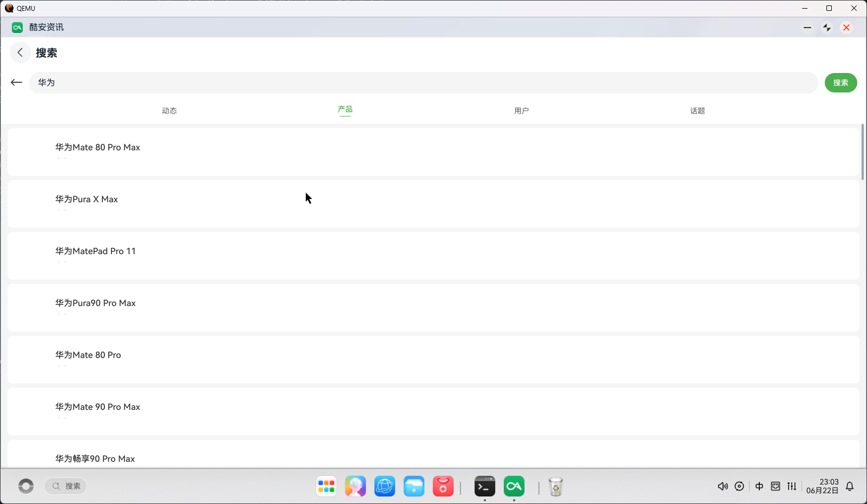Image resolution: width=867 pixels, height=504 pixels.
Task: Select the 产品 tab
Action: pos(345,110)
